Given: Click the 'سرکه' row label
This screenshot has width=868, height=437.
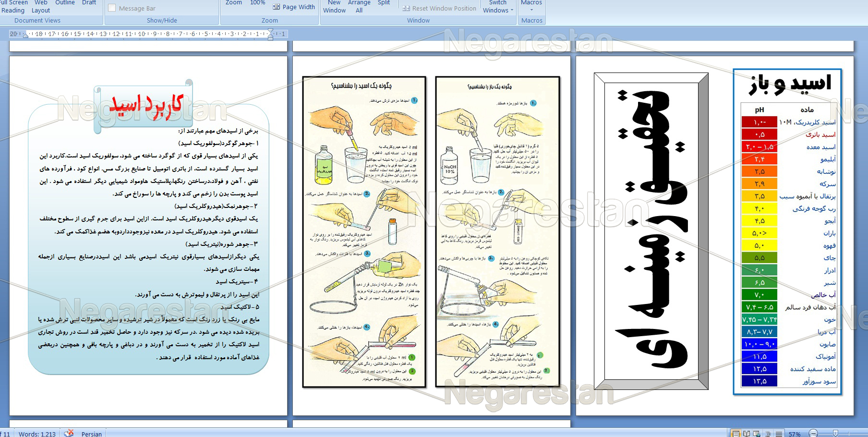Looking at the screenshot, I should pos(828,184).
